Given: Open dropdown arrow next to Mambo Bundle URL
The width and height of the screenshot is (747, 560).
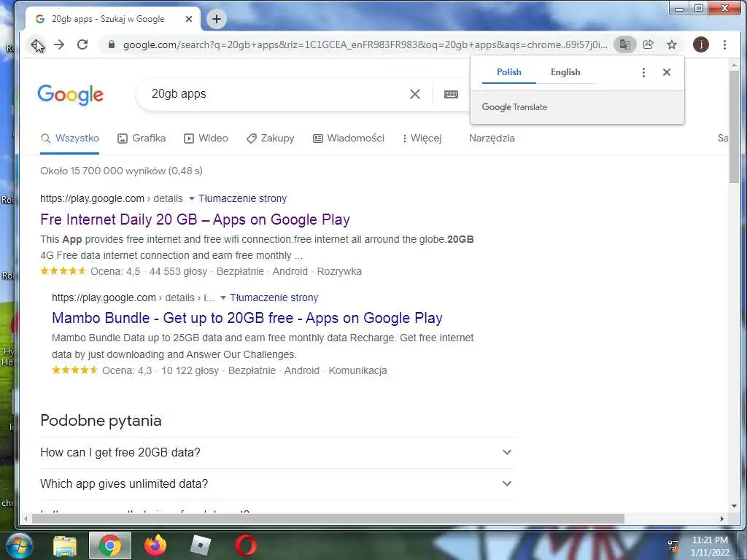Looking at the screenshot, I should click(x=223, y=298).
